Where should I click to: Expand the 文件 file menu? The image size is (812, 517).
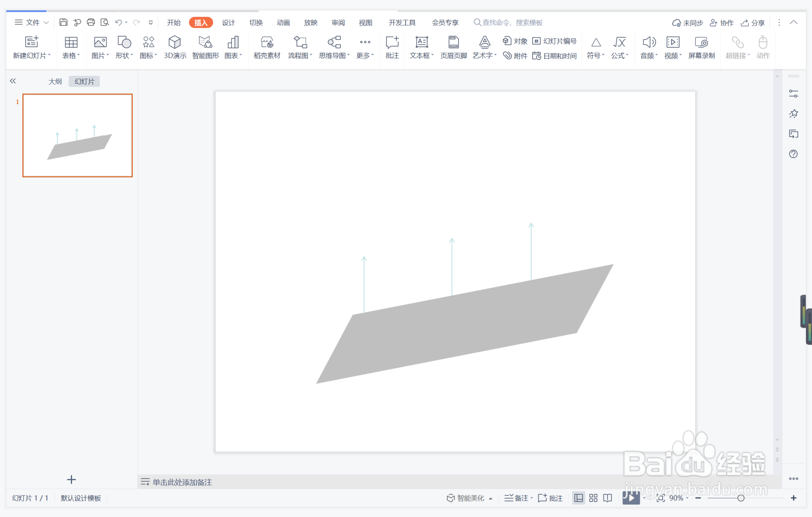click(x=32, y=22)
